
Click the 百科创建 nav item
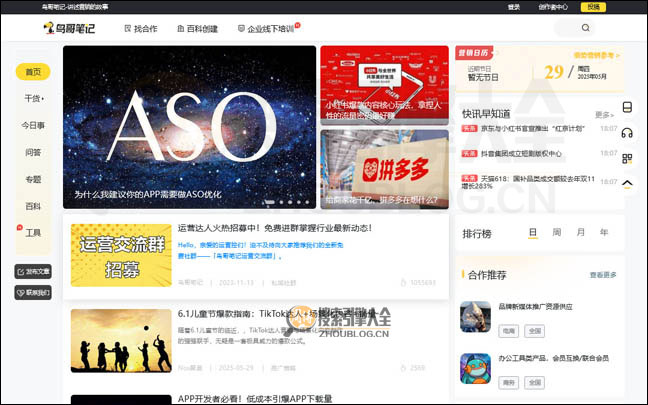click(197, 29)
